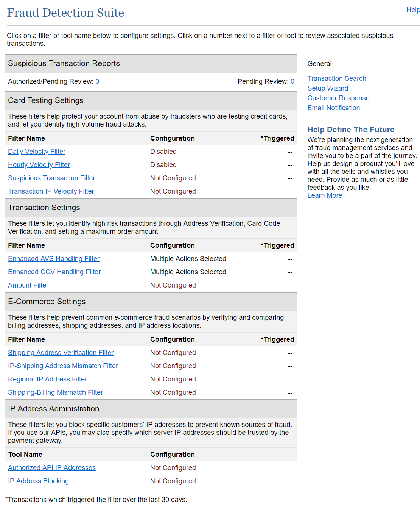This screenshot has width=420, height=511.
Task: Open Enhanced CCV Handling Filter
Action: point(54,272)
